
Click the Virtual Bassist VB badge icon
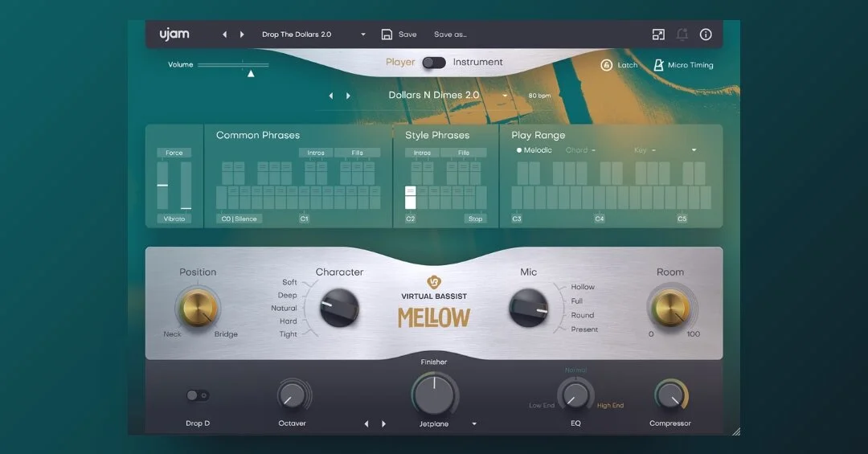coord(434,282)
